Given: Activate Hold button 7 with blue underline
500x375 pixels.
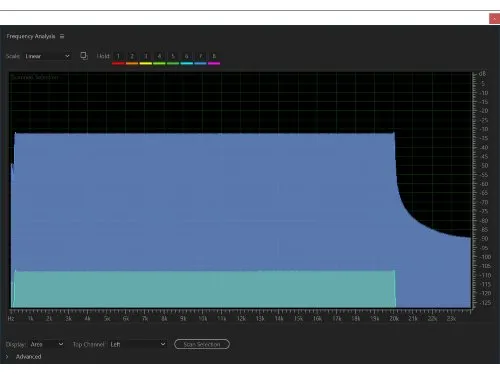Looking at the screenshot, I should [x=200, y=56].
